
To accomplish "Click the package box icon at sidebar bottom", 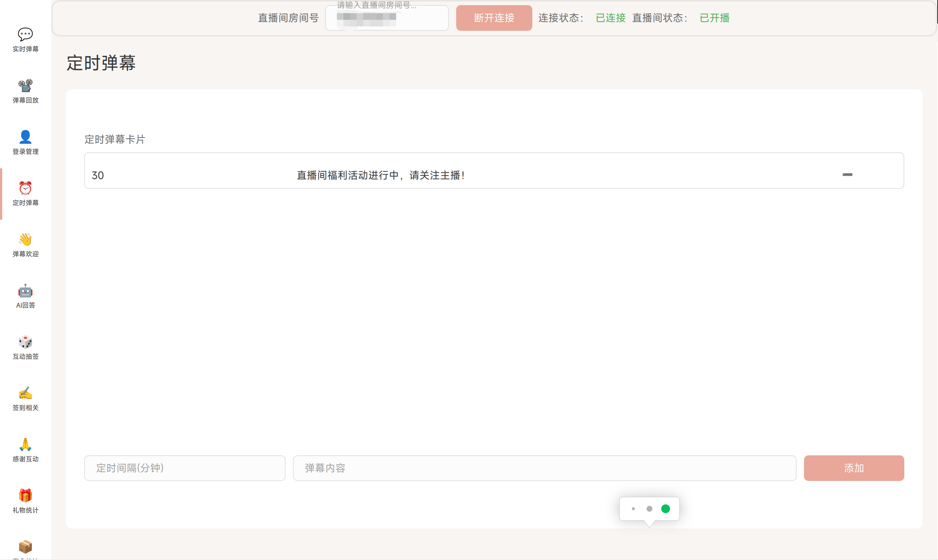I will 25,547.
